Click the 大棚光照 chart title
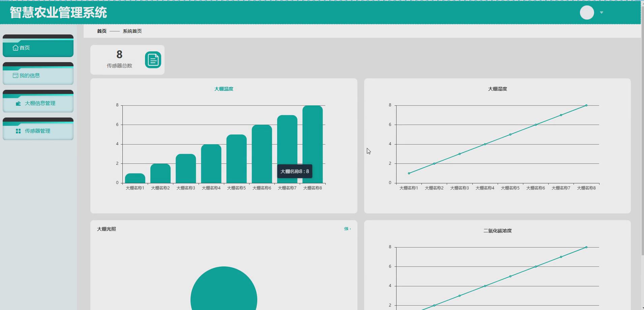 click(107, 229)
